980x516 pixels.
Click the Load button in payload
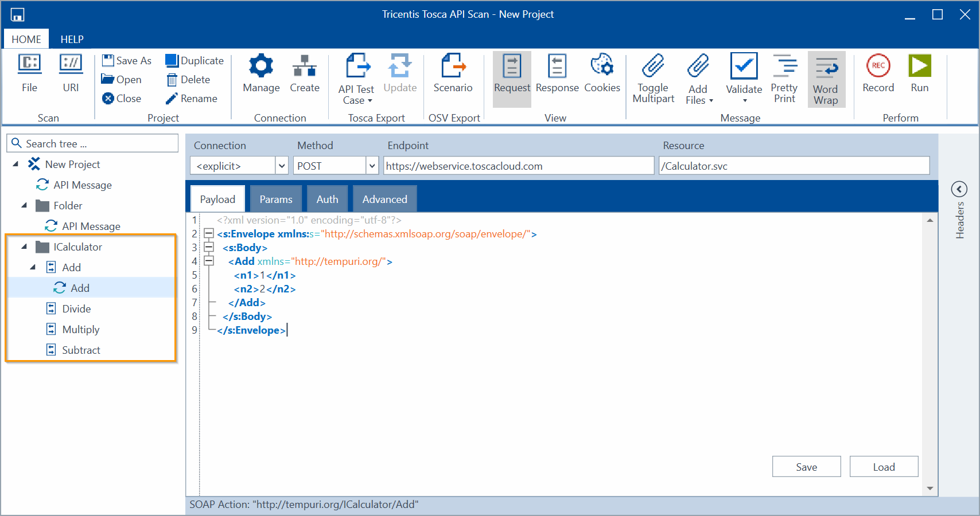884,467
